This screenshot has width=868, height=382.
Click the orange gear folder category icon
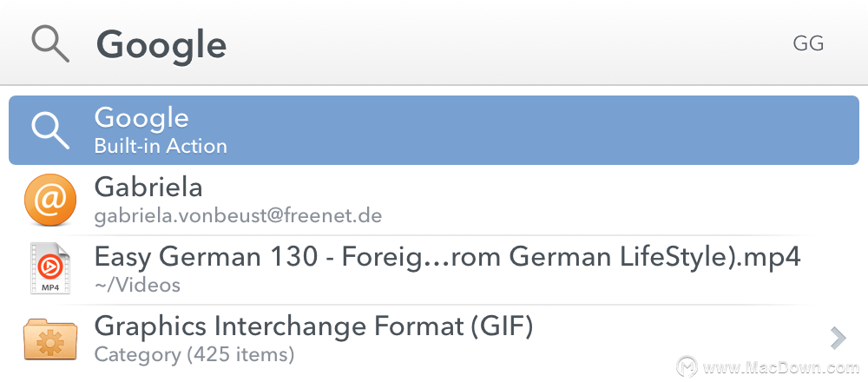point(50,339)
